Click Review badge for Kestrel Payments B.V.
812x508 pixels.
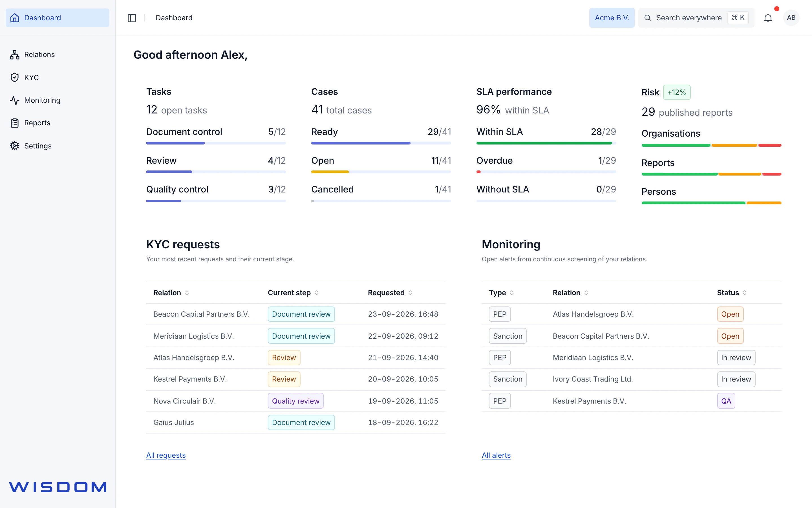(x=284, y=379)
